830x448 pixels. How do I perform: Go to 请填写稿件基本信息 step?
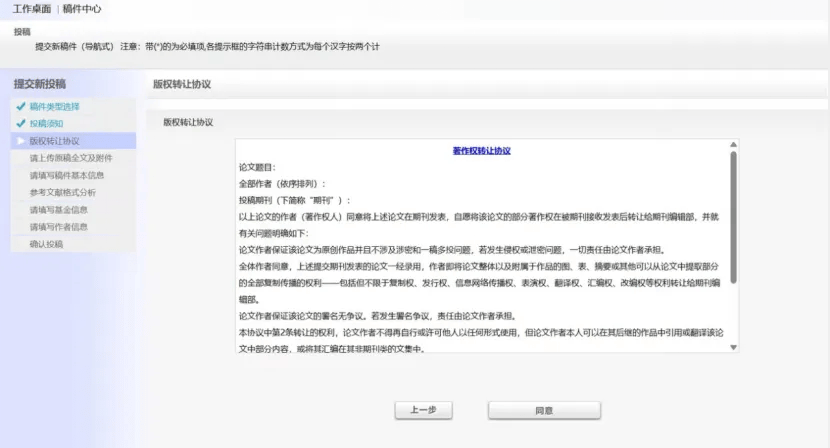66,175
